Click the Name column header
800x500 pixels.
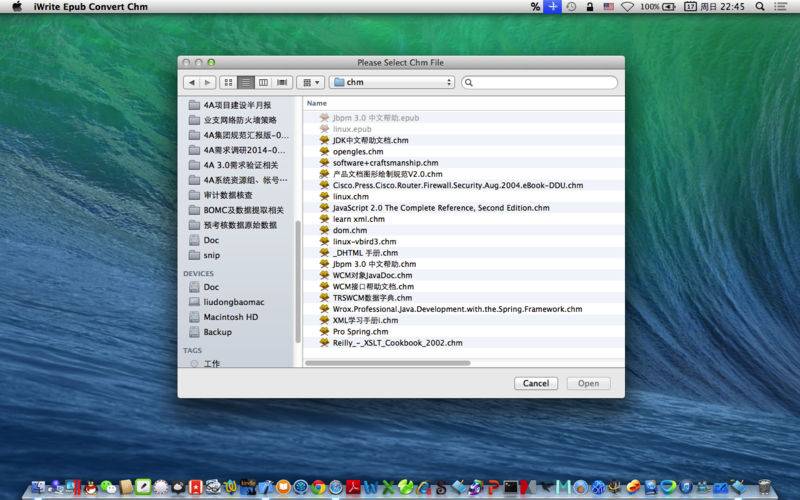[x=317, y=103]
